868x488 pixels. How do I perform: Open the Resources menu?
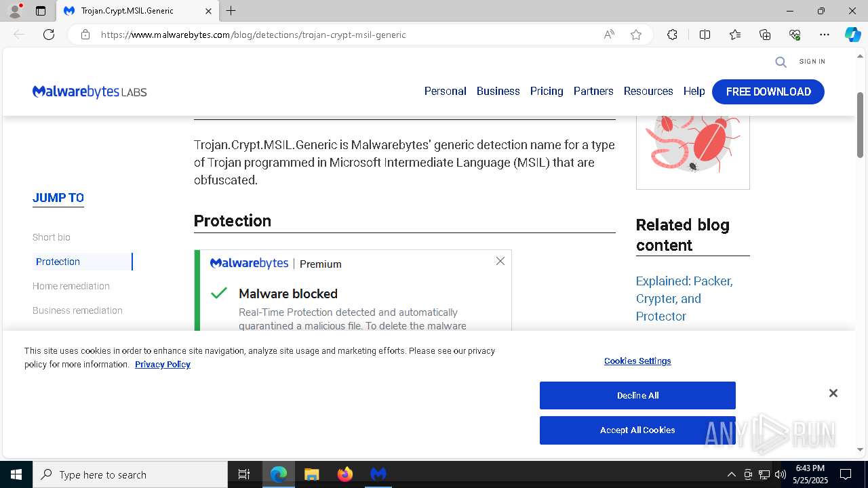(648, 91)
